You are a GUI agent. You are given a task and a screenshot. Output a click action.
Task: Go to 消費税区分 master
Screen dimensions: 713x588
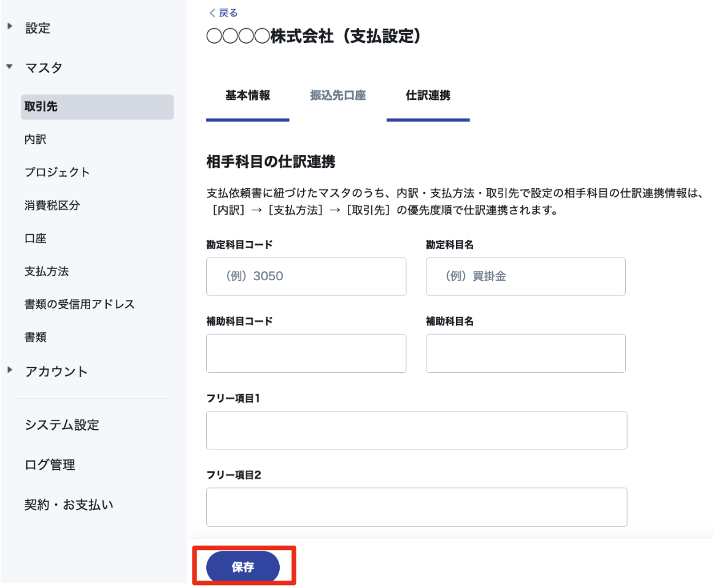(52, 205)
